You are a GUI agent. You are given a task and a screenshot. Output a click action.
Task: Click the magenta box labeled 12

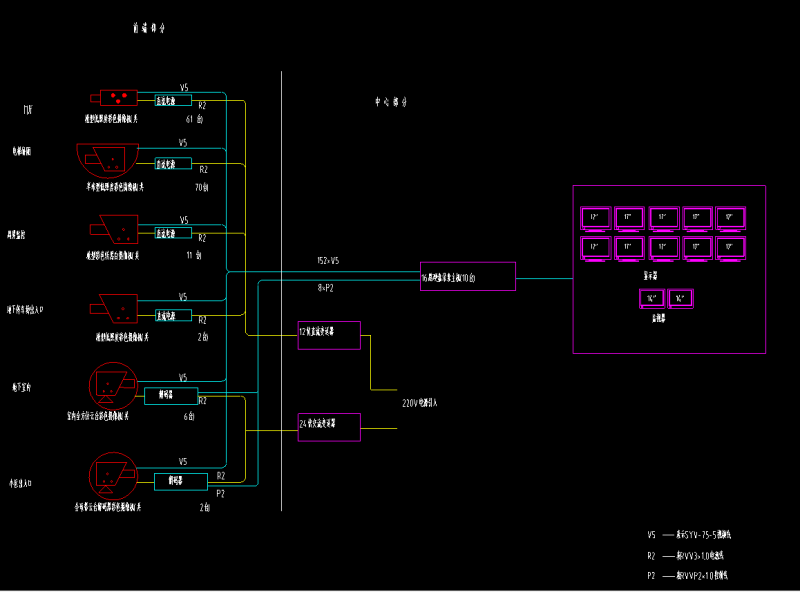click(x=329, y=335)
